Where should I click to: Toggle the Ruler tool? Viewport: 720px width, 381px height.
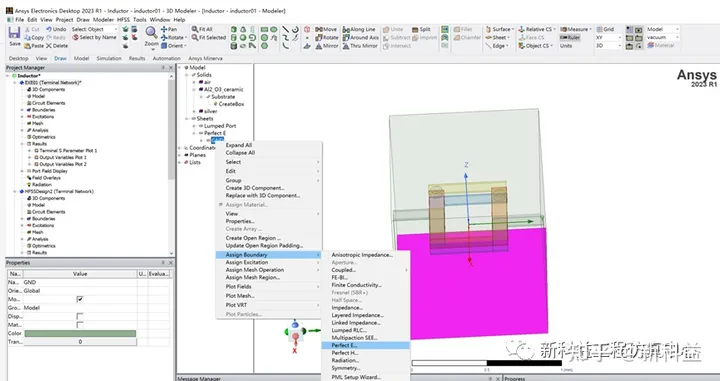570,37
